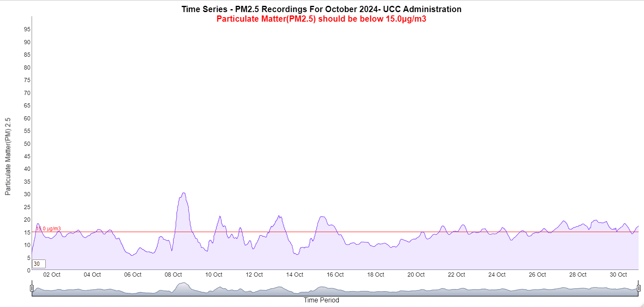Click the resize grip at bottom-right corner
The width and height of the screenshot is (644, 307).
[641, 305]
